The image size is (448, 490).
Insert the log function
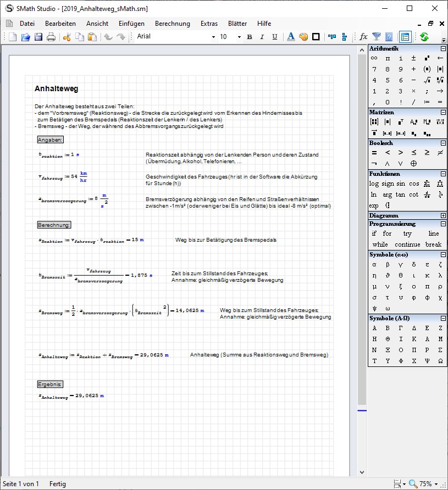coord(374,183)
